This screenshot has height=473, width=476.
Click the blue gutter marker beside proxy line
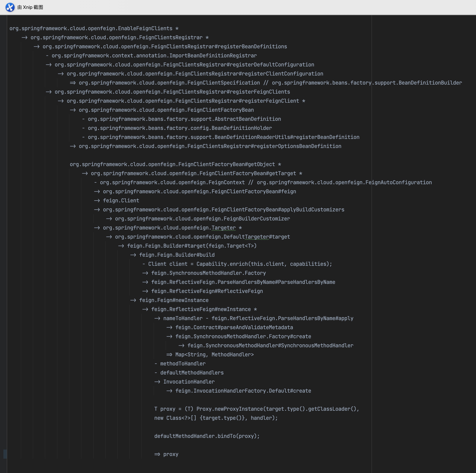5,454
